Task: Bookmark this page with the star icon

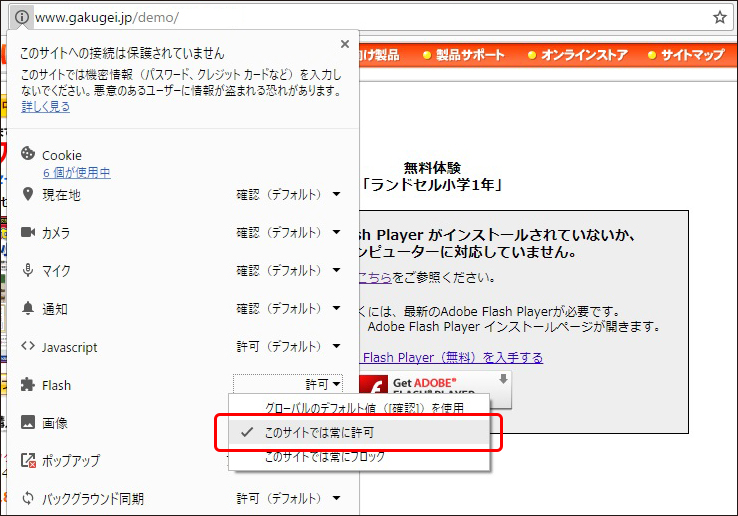Action: click(719, 17)
